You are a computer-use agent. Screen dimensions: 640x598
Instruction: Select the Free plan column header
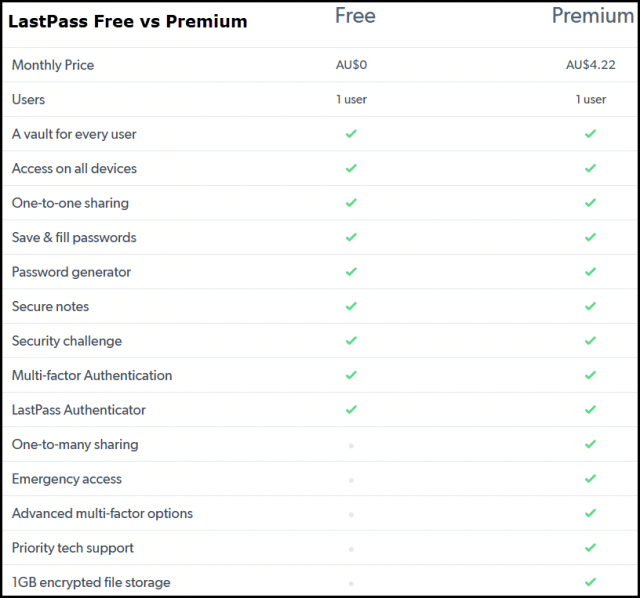pos(355,16)
